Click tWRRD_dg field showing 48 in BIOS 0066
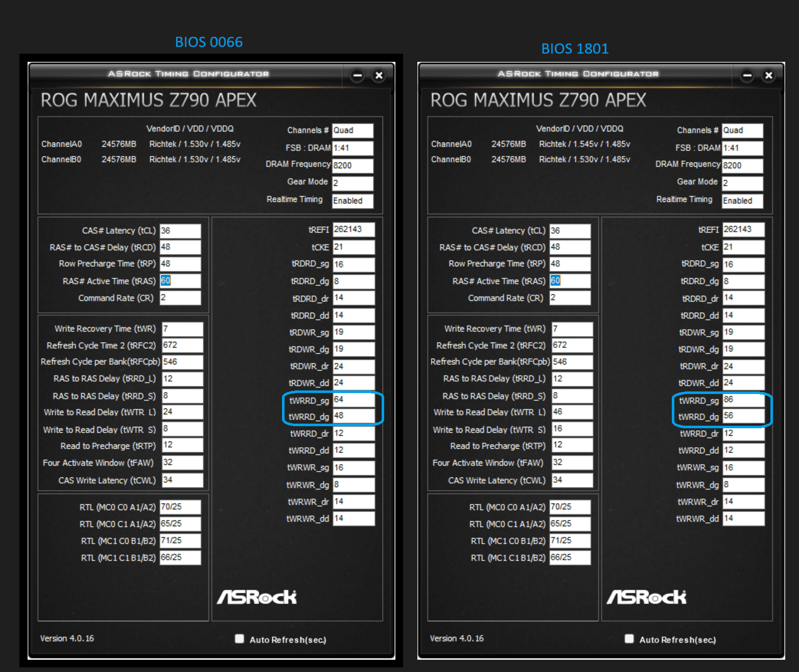This screenshot has width=799, height=672. (354, 416)
